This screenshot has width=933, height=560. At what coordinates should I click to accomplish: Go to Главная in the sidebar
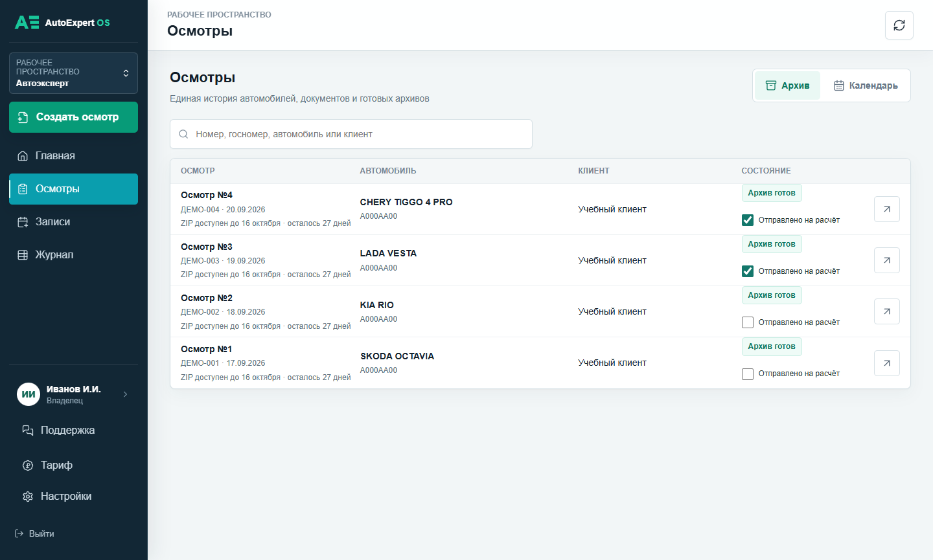(73, 155)
